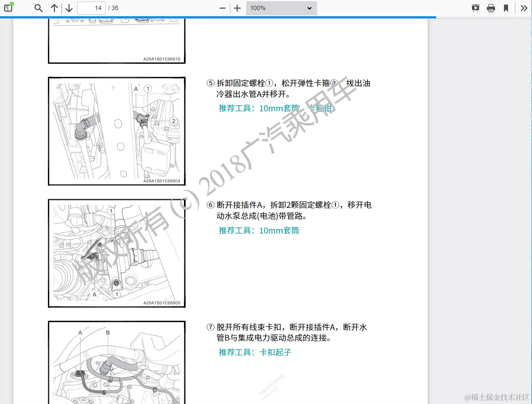Click the harness clip diagram with A and B labels

(x=117, y=362)
